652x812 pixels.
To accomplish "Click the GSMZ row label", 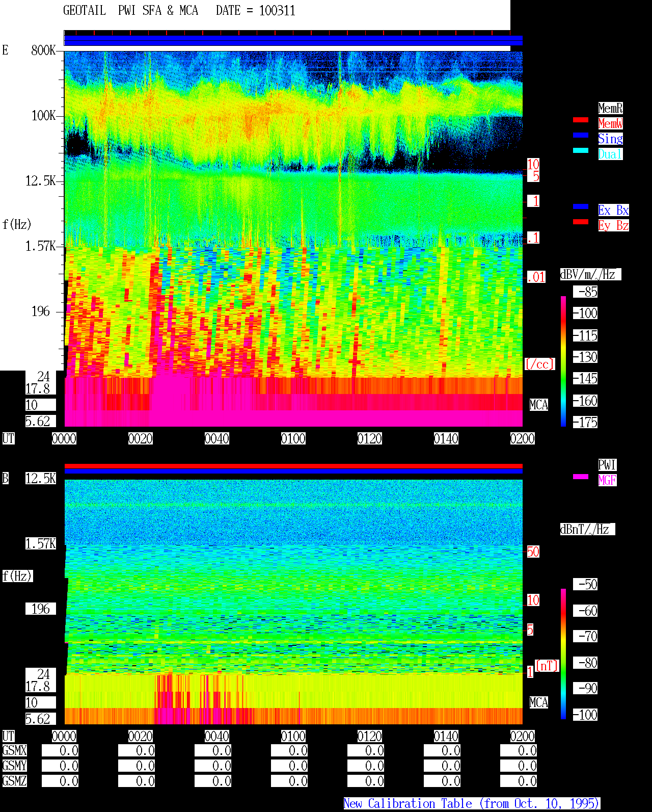I will tap(15, 781).
